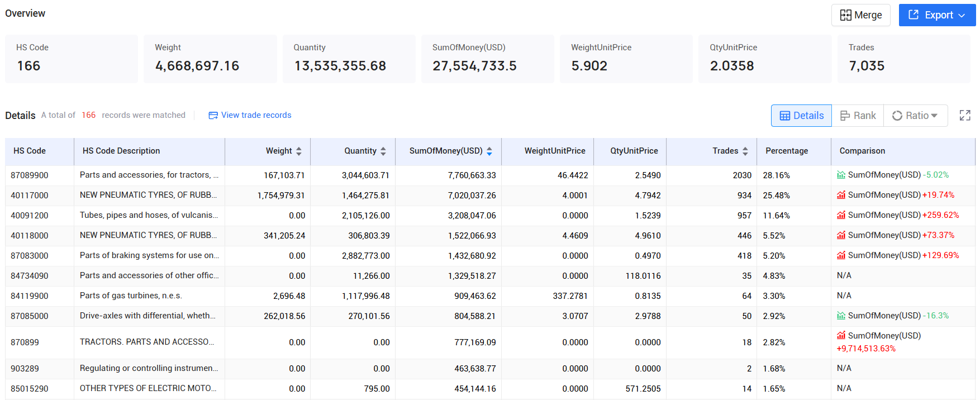Viewport: 980px width, 400px height.
Task: Sort the table by Weight column
Action: (299, 151)
